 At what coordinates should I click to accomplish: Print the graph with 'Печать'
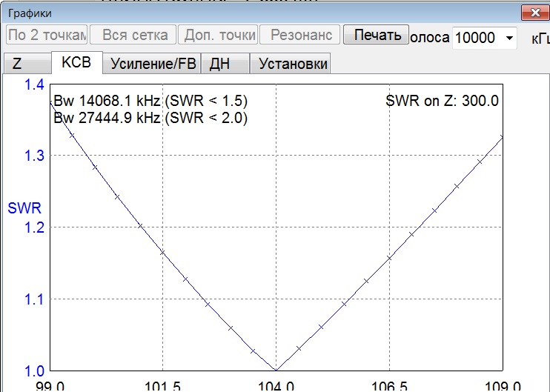click(x=377, y=35)
